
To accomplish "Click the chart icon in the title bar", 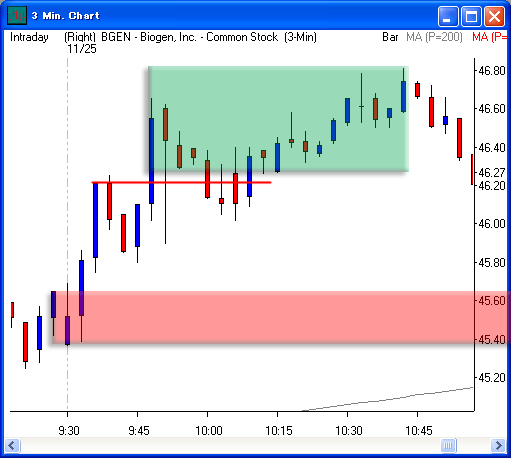I will [x=17, y=16].
